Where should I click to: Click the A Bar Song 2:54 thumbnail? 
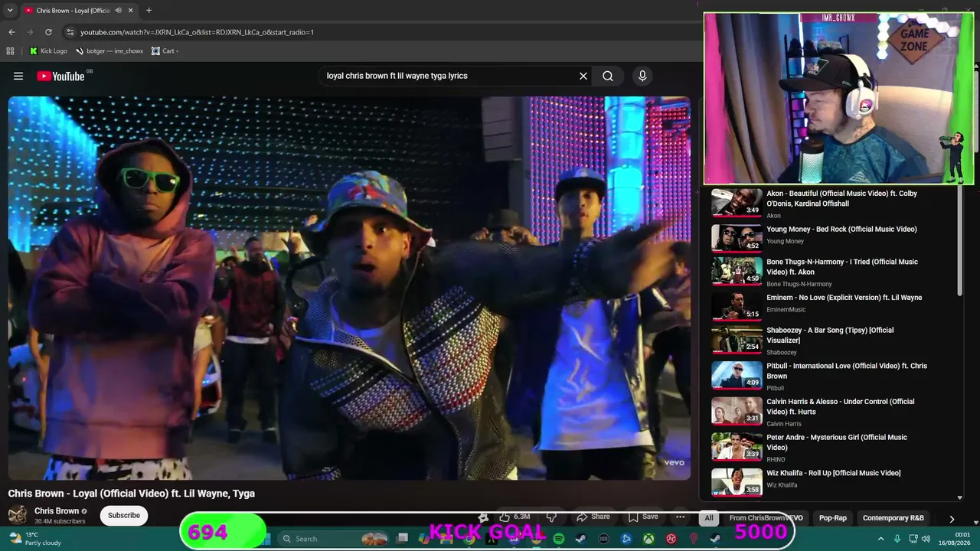737,340
